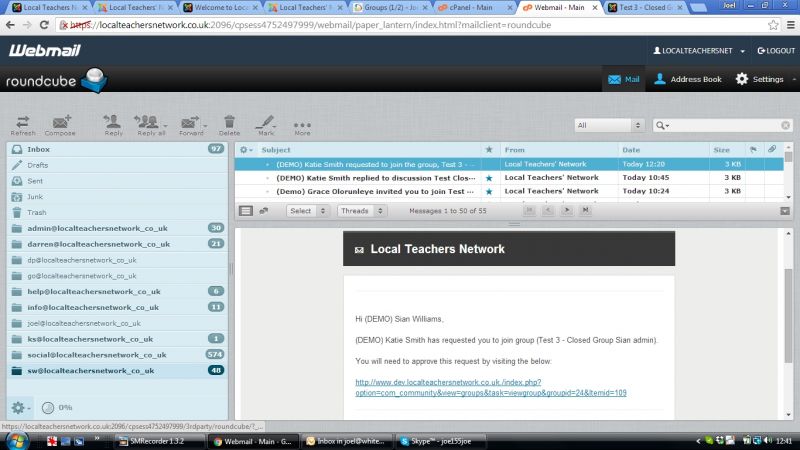Open the group approval link in email
The width and height of the screenshot is (800, 450).
click(x=491, y=387)
